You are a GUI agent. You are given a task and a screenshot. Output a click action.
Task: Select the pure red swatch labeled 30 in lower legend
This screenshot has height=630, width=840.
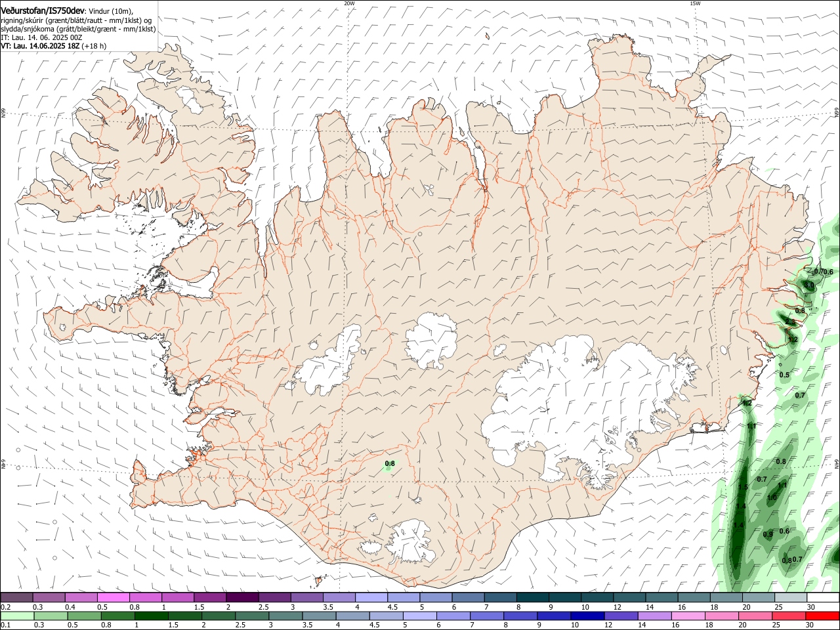tap(822, 616)
